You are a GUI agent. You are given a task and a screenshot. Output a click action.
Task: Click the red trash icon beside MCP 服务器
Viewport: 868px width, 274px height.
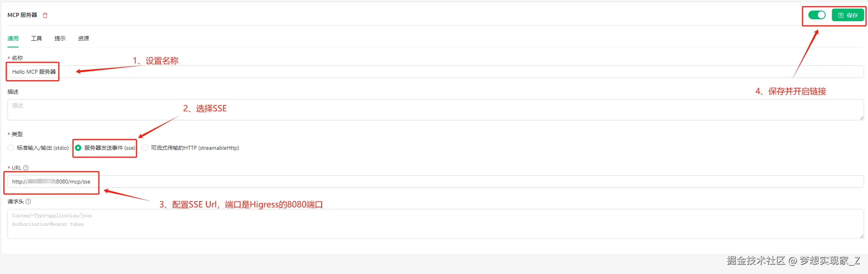click(x=45, y=15)
